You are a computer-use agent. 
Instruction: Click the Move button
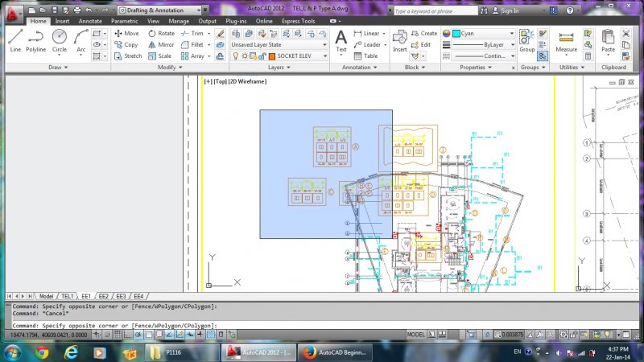tap(126, 34)
